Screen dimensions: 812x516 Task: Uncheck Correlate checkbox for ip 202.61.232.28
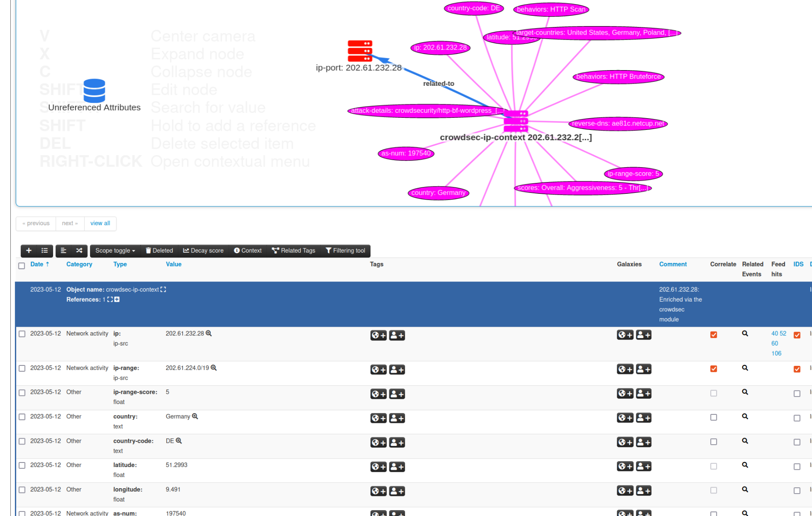(x=714, y=335)
